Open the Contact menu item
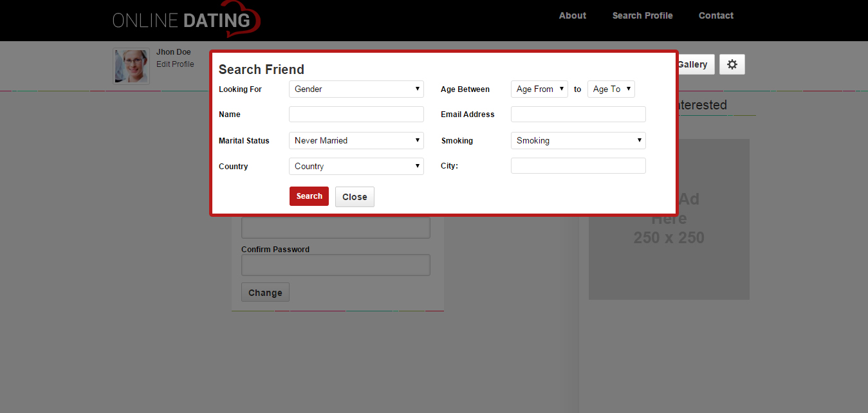 pos(716,15)
